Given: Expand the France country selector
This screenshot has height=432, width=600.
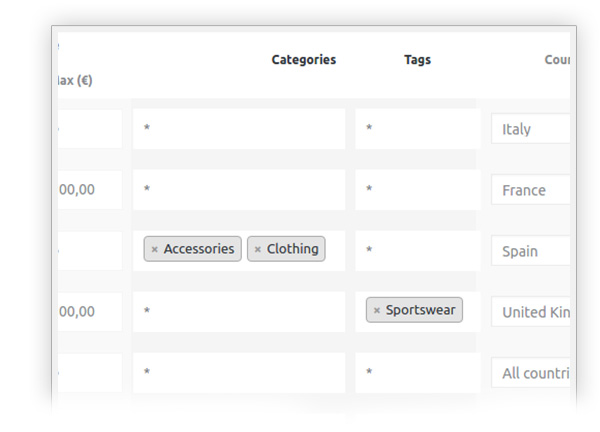Looking at the screenshot, I should click(530, 190).
